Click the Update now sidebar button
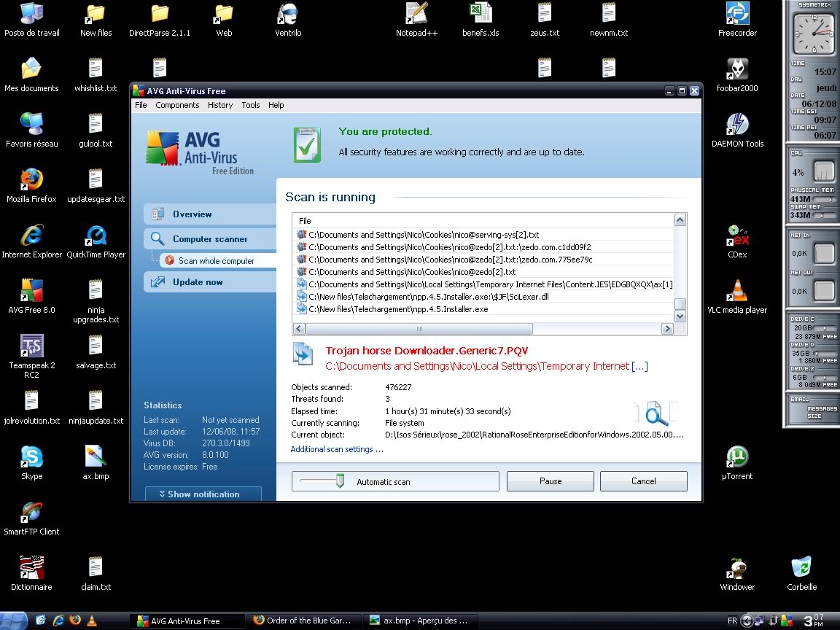The width and height of the screenshot is (840, 630). [210, 281]
